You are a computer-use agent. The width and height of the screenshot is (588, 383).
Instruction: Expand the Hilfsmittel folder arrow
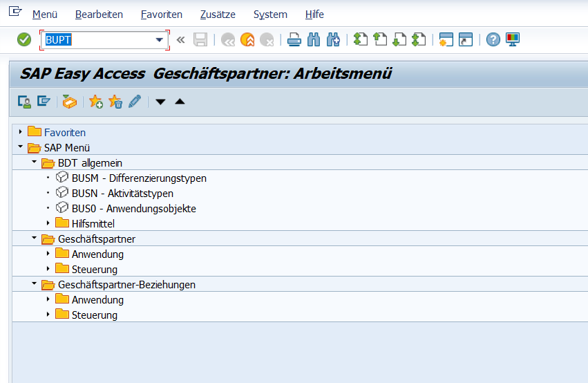48,223
